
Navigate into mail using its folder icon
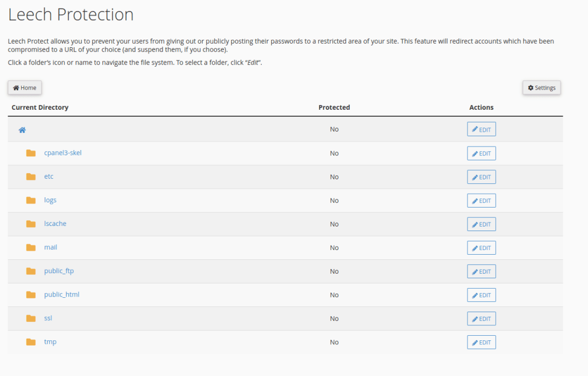[x=31, y=247]
